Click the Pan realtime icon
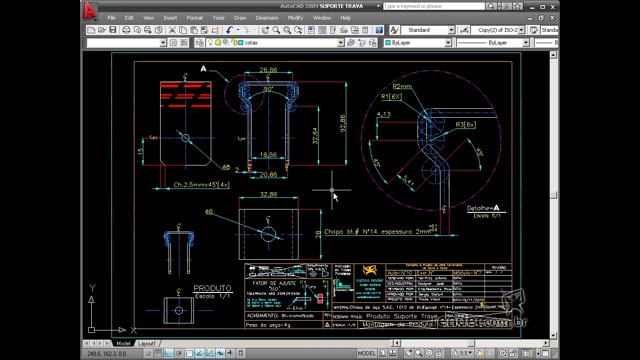 pos(266,30)
